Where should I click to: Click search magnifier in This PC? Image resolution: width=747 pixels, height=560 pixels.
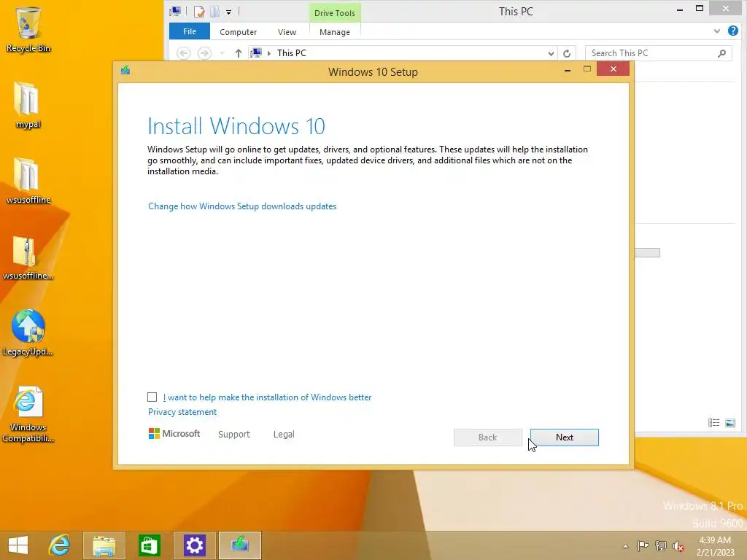(x=721, y=53)
